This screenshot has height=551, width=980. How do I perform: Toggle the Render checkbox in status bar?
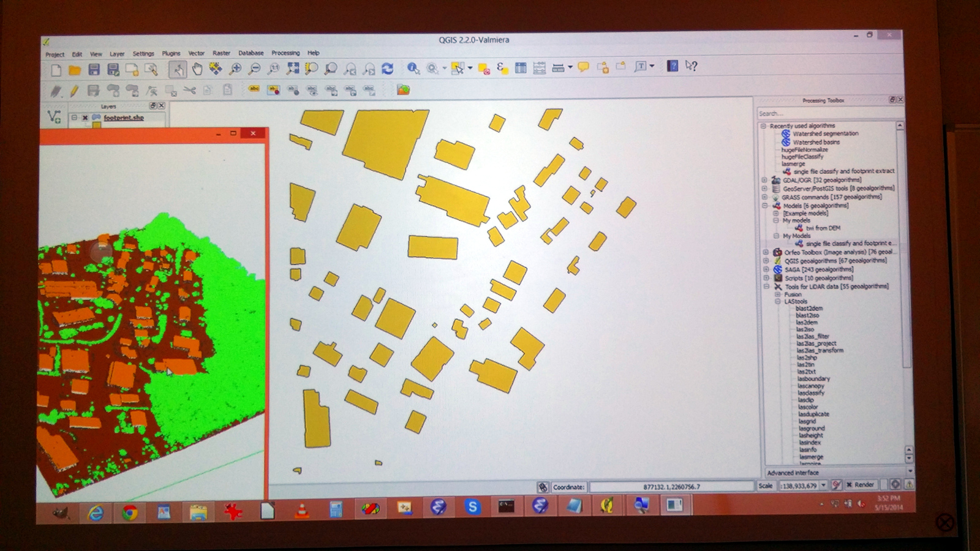click(850, 485)
